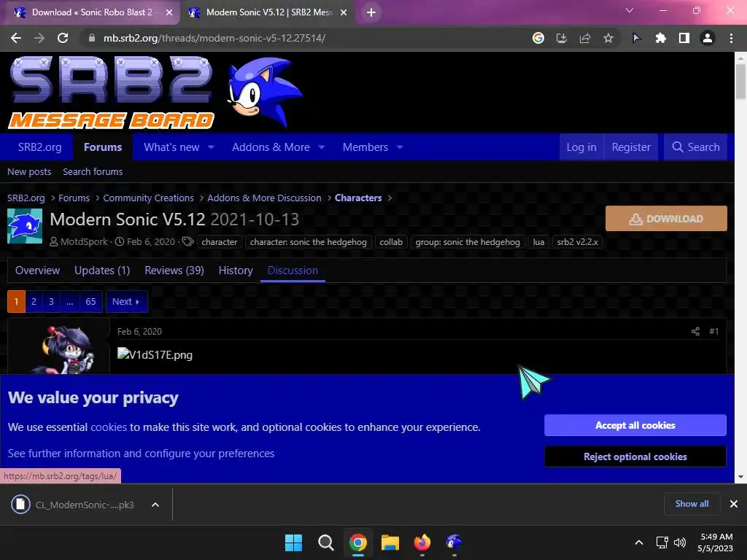This screenshot has width=747, height=560.
Task: Open the download item options chevron
Action: click(x=155, y=505)
